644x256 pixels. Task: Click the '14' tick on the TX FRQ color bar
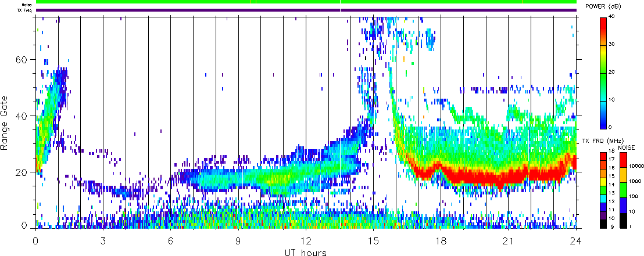pyautogui.click(x=611, y=184)
